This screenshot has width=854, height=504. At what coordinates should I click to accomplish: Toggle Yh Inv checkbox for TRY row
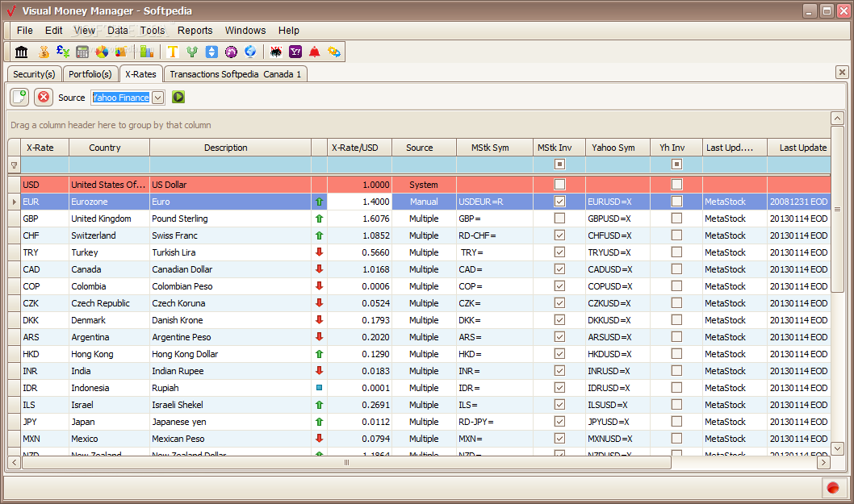pyautogui.click(x=676, y=252)
